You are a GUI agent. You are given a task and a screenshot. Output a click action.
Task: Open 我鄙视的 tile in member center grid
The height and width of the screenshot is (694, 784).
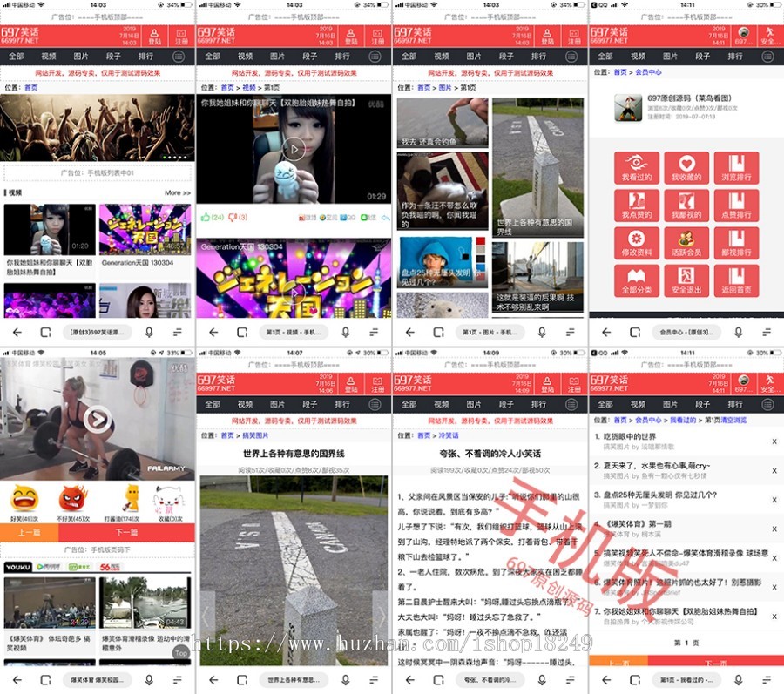(x=686, y=206)
